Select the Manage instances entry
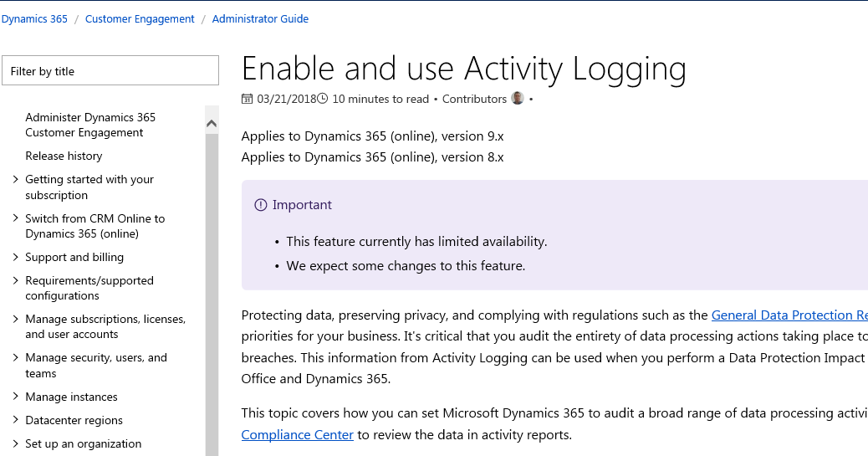 click(x=71, y=397)
